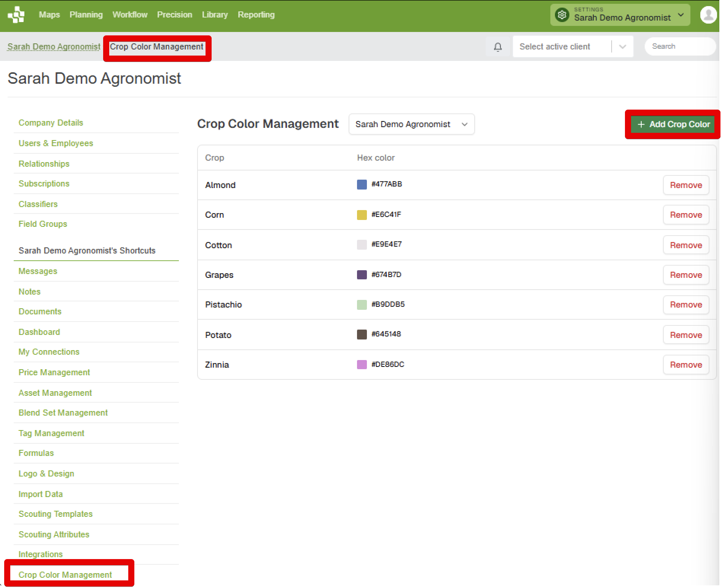Viewport: 722px width, 588px height.
Task: Open Classifiers in the sidebar
Action: pyautogui.click(x=38, y=204)
